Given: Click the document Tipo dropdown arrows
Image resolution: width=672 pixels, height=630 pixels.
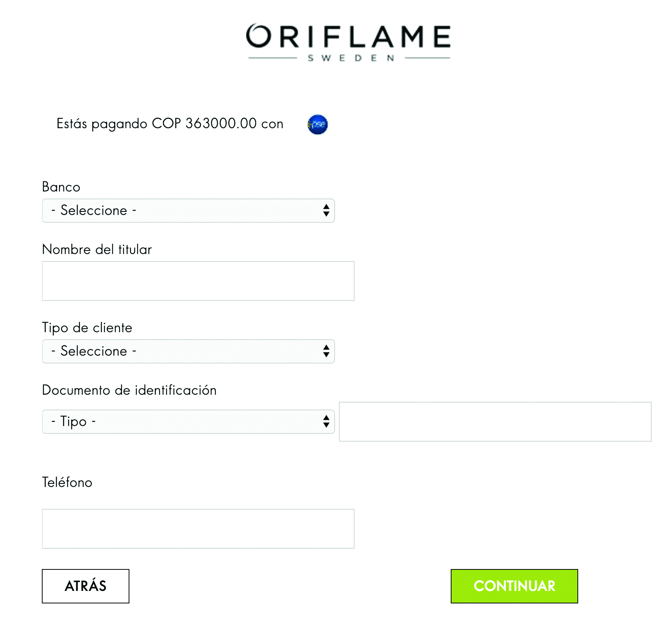Looking at the screenshot, I should click(326, 422).
